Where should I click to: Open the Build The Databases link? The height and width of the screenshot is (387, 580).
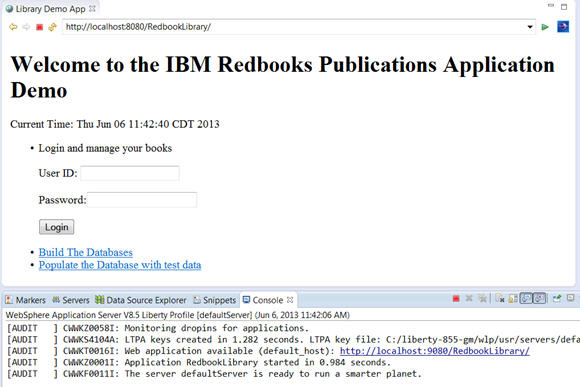point(86,252)
